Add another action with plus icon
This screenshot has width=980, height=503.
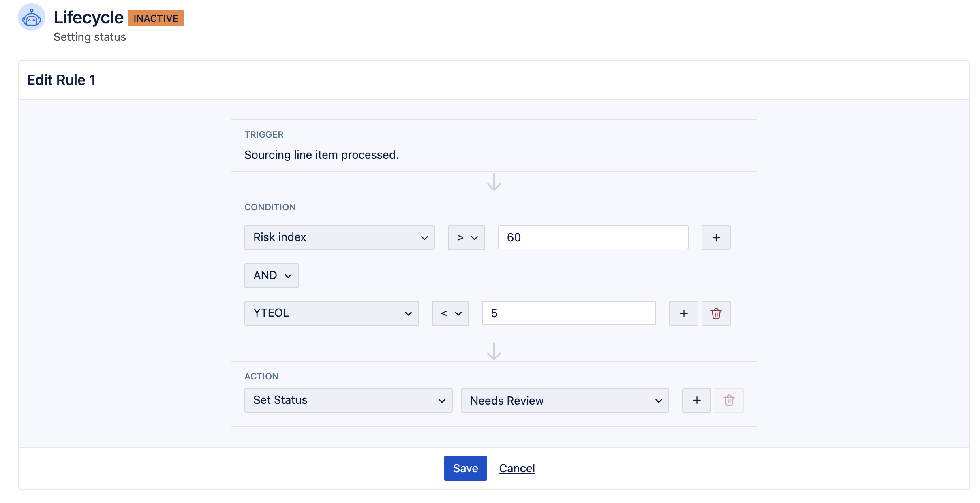click(x=696, y=401)
